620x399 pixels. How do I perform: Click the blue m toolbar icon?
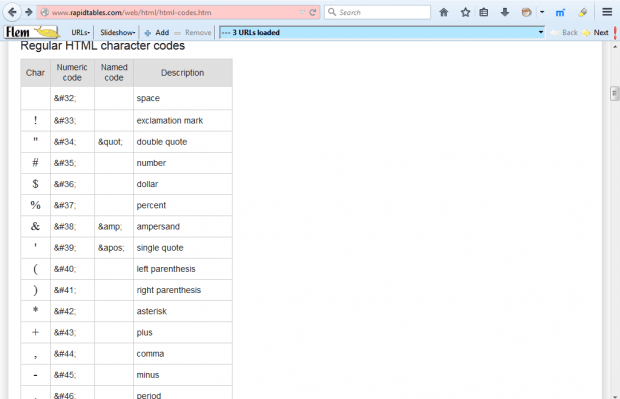point(560,13)
